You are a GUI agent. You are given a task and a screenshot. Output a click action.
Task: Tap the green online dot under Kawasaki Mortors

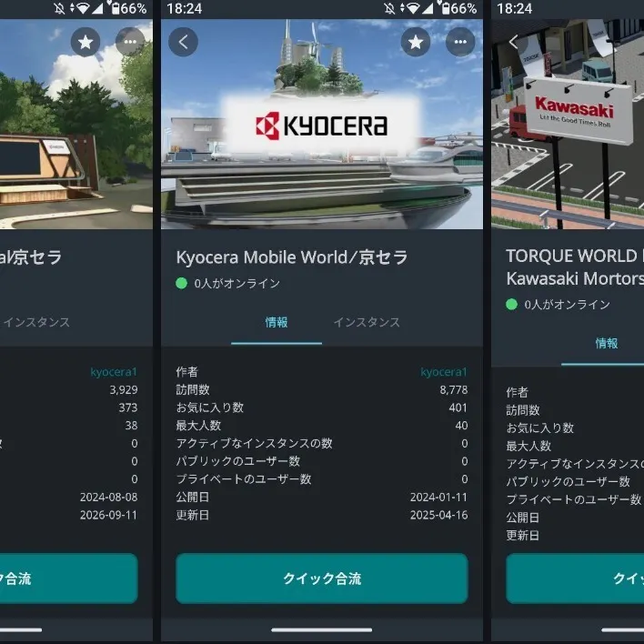tap(512, 305)
